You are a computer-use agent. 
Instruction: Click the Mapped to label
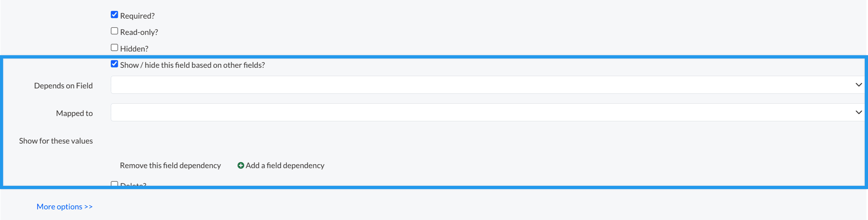(x=74, y=113)
